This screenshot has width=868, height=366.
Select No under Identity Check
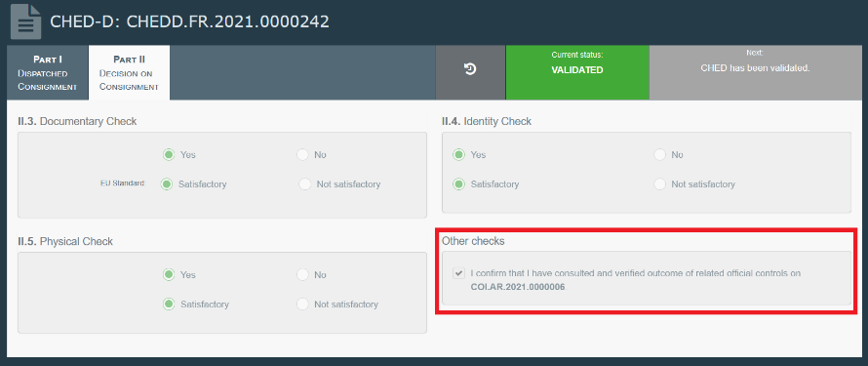coord(659,154)
